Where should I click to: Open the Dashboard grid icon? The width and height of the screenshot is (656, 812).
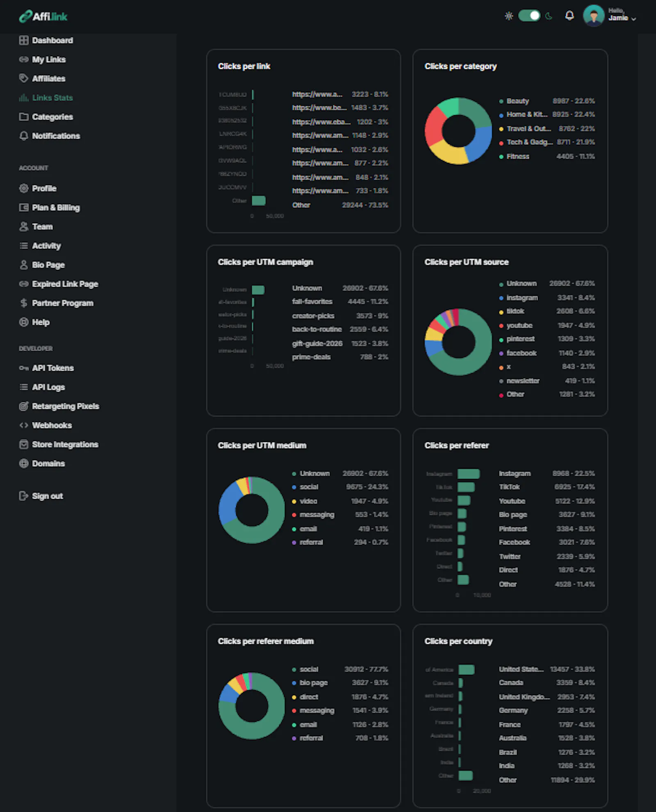point(24,40)
